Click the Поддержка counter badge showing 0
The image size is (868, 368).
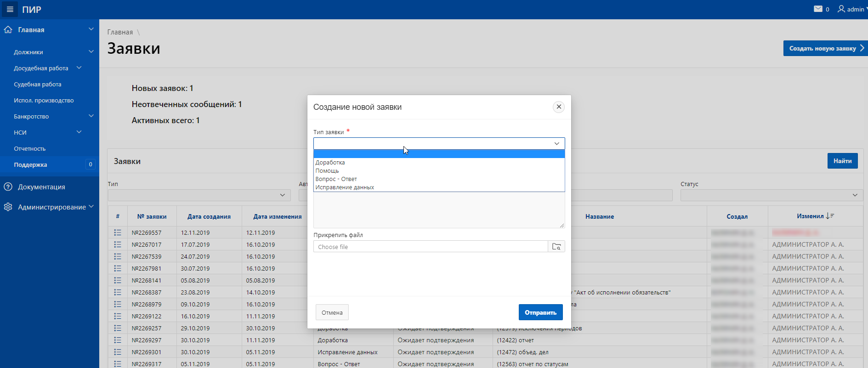[x=91, y=164]
